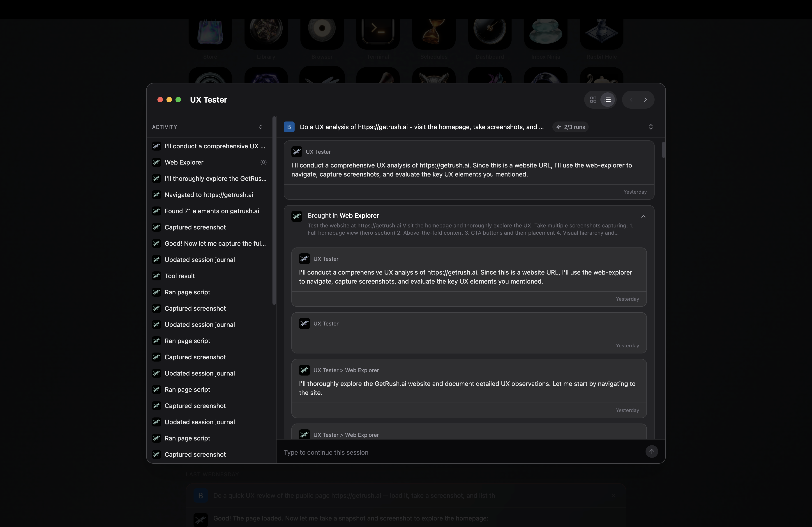Open the Browser app in background

322,34
